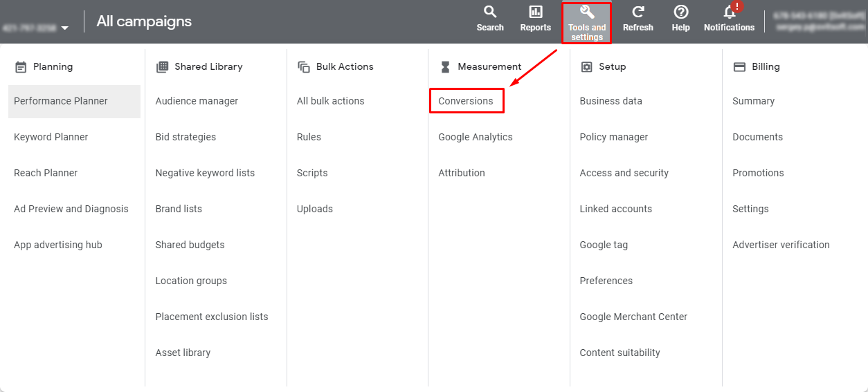Click the Refresh icon
This screenshot has height=392, width=868.
(x=638, y=12)
